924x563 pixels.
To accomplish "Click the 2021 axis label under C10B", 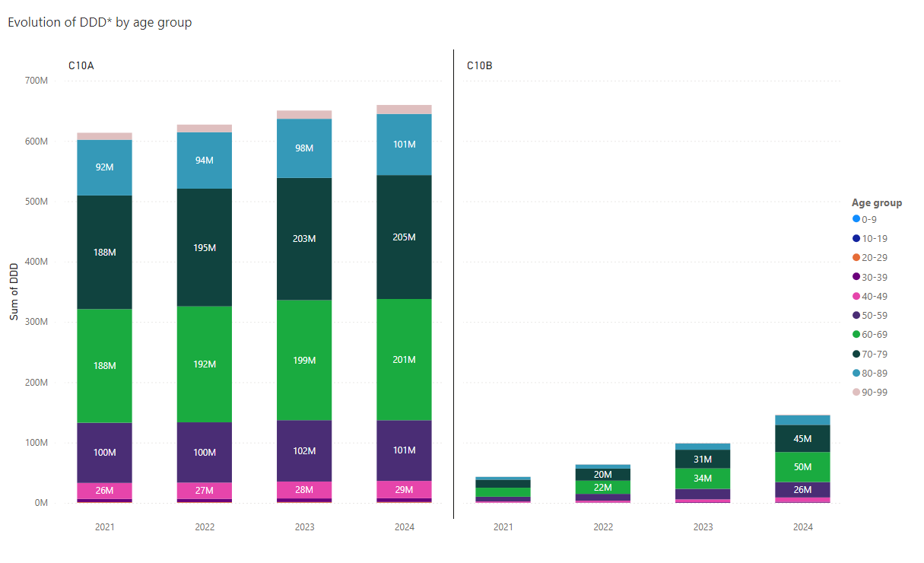I will coord(503,526).
